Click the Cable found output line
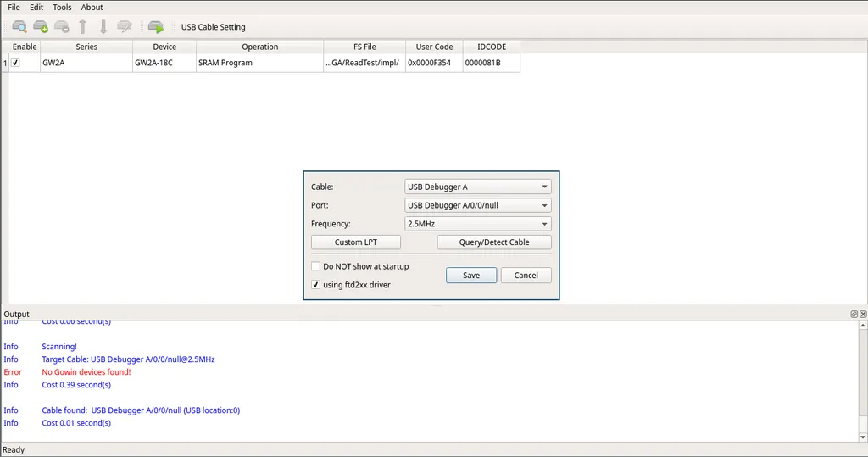This screenshot has width=868, height=457. click(142, 410)
